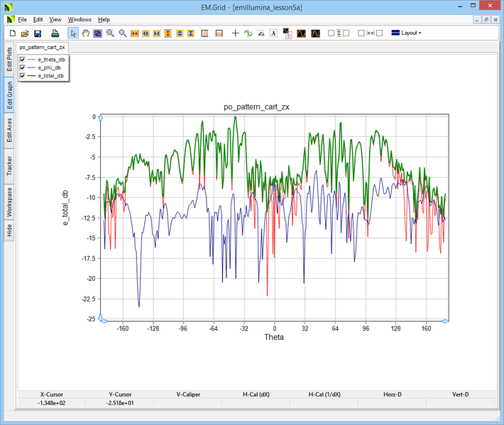Image resolution: width=504 pixels, height=425 pixels.
Task: Select the hand pan tool
Action: 86,33
